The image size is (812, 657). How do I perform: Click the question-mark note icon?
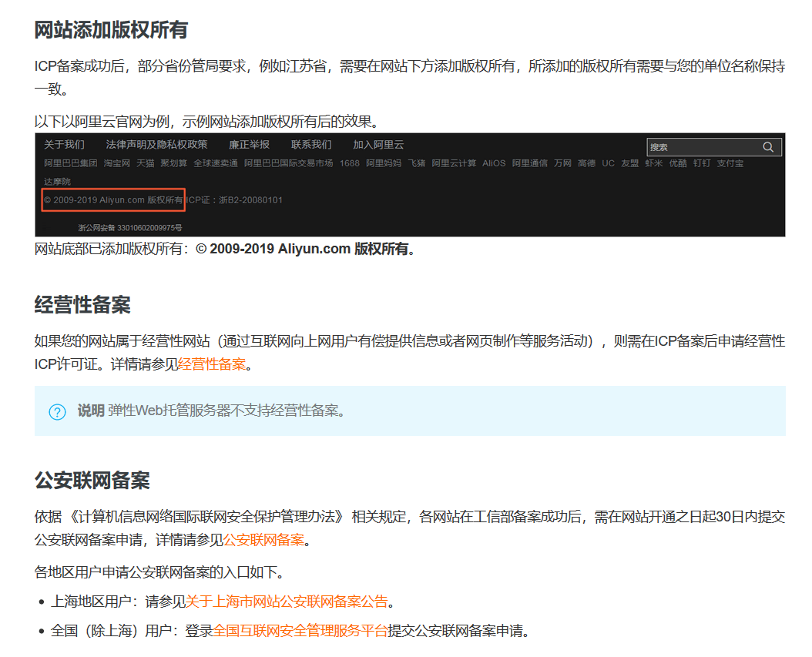point(57,411)
